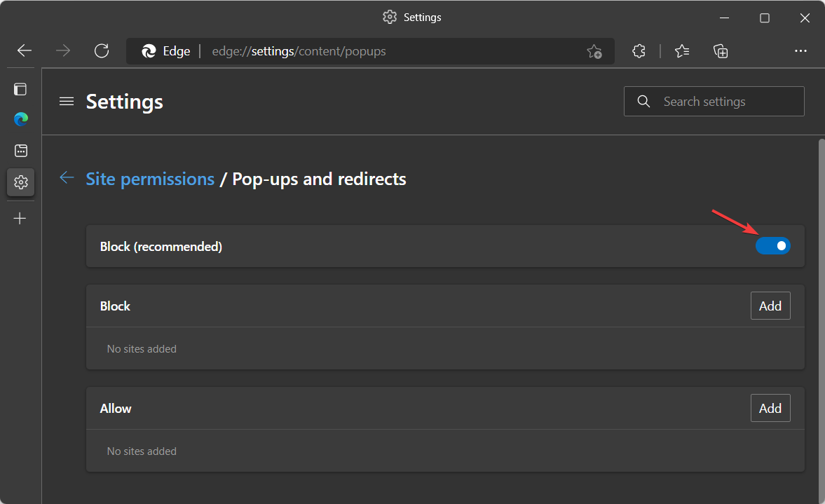
Task: Click the browser back arrow
Action: point(25,50)
